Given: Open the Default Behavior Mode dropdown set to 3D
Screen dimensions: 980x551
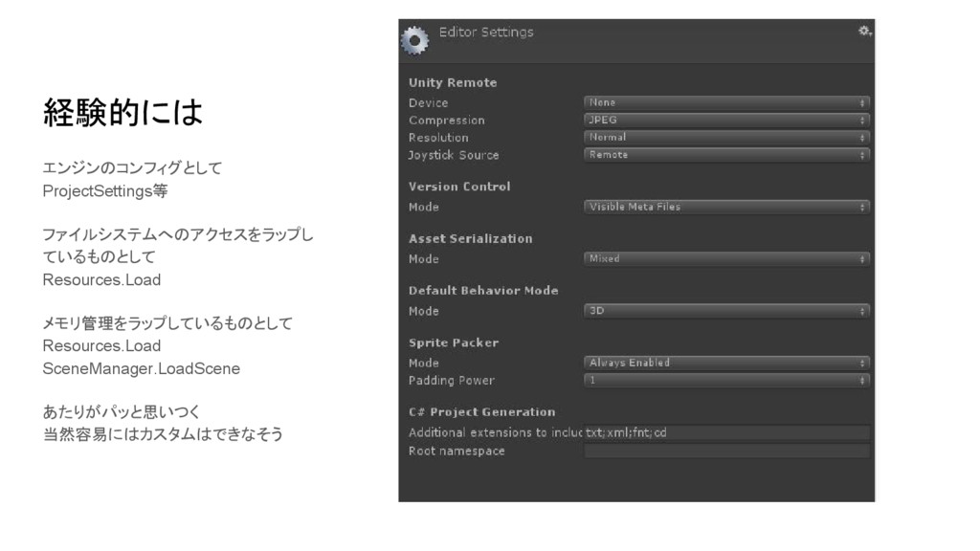Looking at the screenshot, I should tap(725, 310).
